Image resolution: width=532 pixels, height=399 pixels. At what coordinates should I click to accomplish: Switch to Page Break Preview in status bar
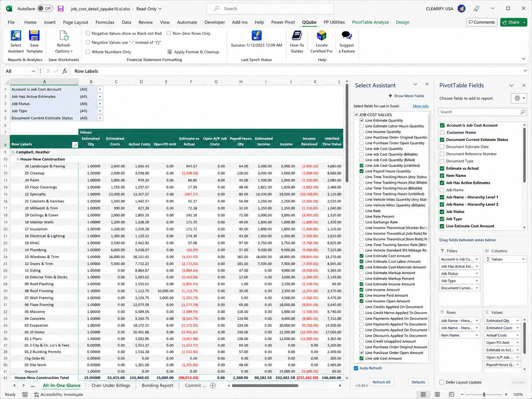(451, 394)
